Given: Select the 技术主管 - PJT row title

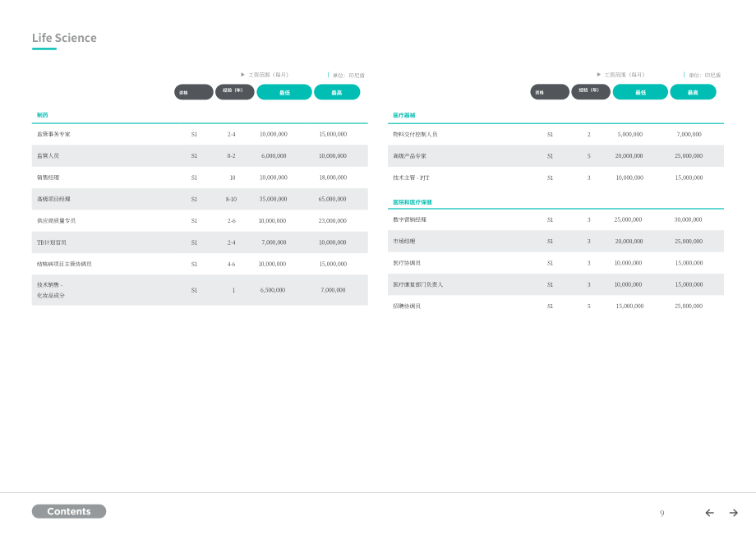Looking at the screenshot, I should tap(411, 178).
